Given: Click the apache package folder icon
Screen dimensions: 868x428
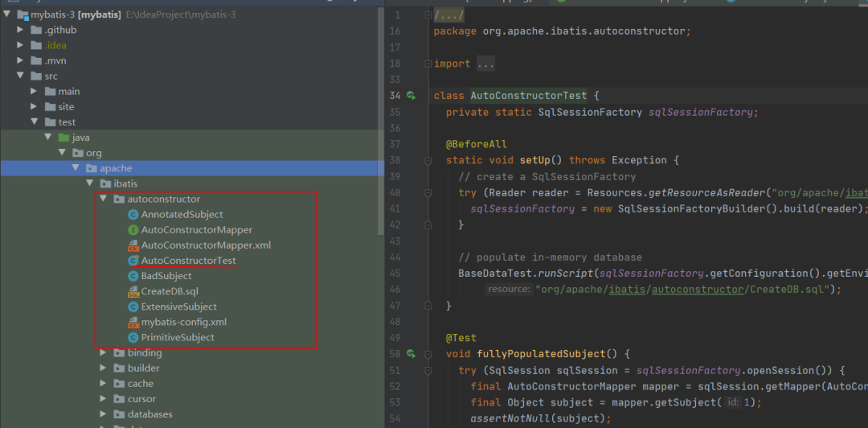Looking at the screenshot, I should coord(92,168).
